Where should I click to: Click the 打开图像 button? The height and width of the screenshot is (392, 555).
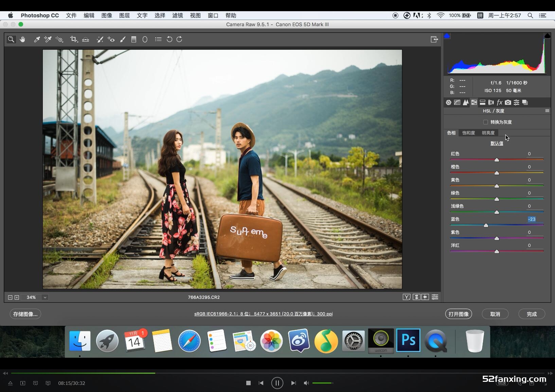[x=459, y=314]
